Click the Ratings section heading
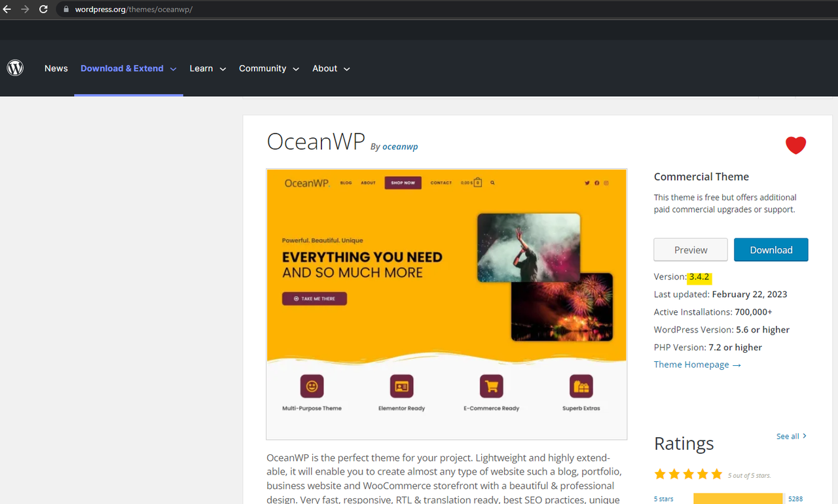 coord(684,444)
